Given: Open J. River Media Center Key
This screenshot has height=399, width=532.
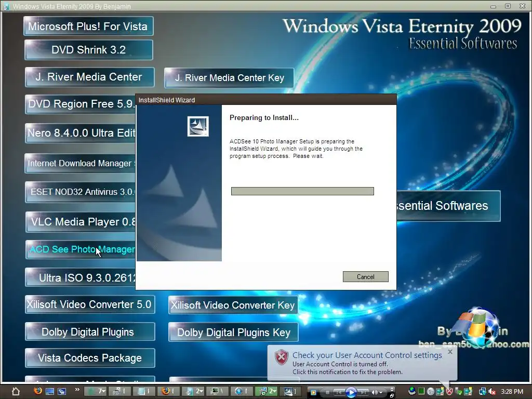Looking at the screenshot, I should [229, 78].
